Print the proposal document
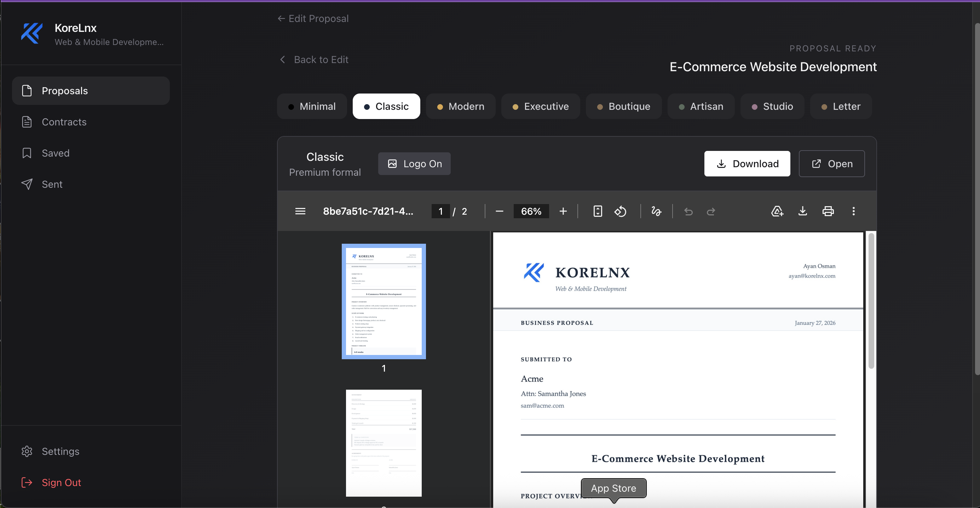This screenshot has width=980, height=508. [828, 211]
